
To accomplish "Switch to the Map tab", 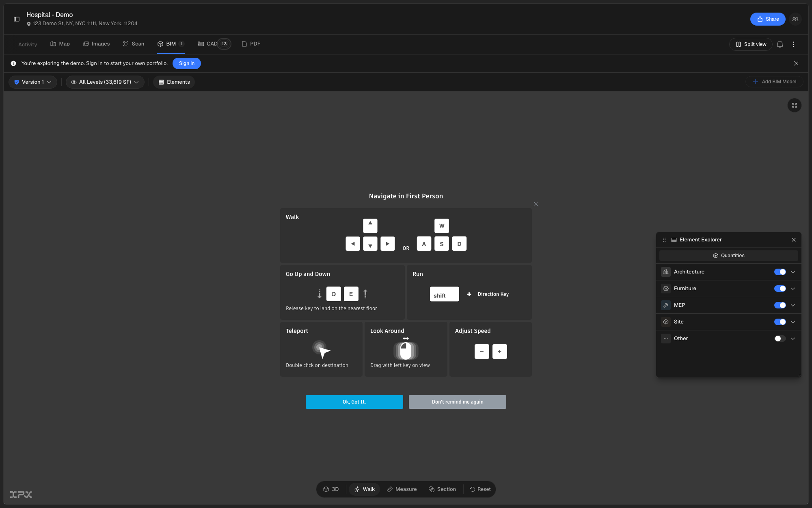I will (60, 44).
